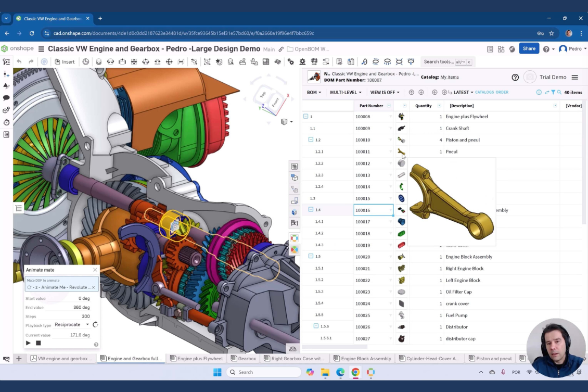Play the mate animation
Viewport: 588px width, 392px height.
28,343
